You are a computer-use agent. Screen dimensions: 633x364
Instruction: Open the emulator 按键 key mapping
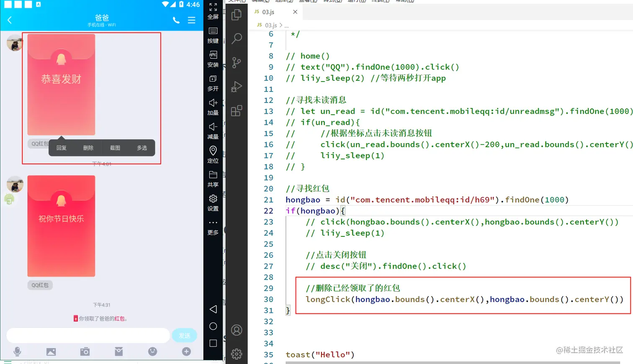(x=213, y=36)
